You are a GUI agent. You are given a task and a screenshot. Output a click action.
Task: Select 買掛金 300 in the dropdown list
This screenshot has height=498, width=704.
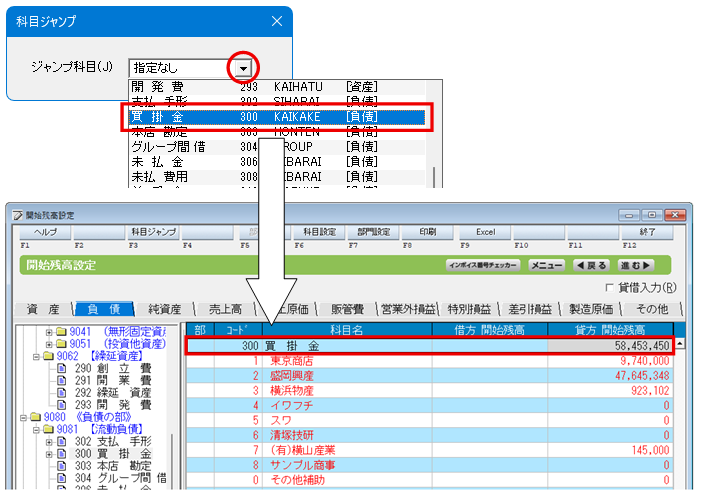tap(278, 117)
